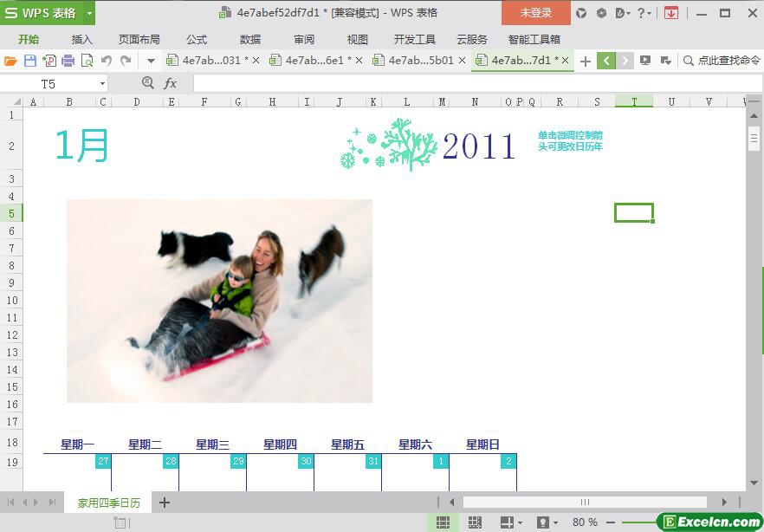
Task: Select row 5 header
Action: coord(11,213)
